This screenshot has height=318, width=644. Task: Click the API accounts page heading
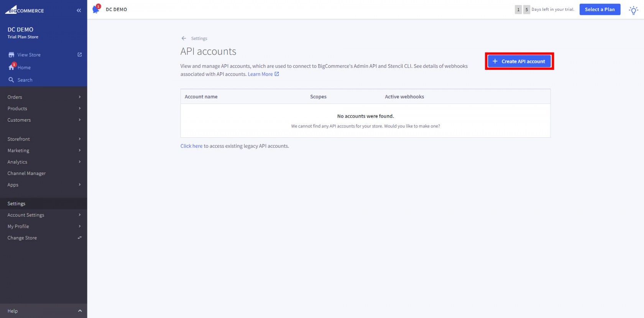pyautogui.click(x=208, y=51)
